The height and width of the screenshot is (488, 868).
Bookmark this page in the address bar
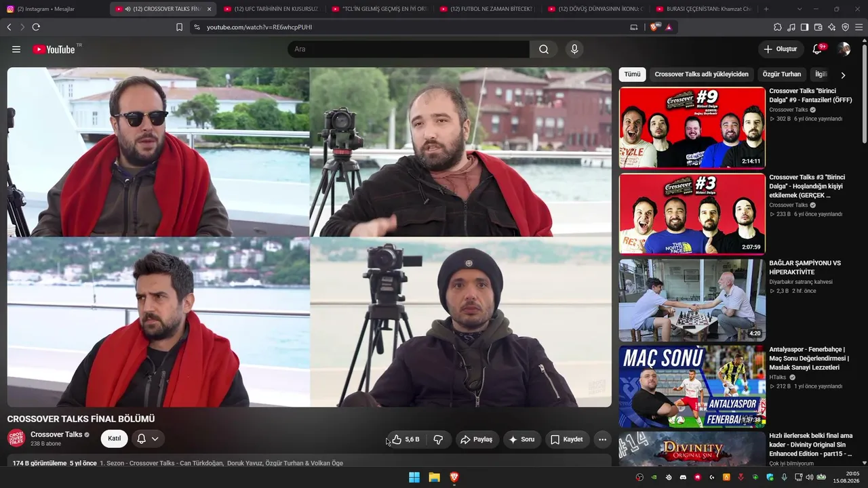(179, 27)
